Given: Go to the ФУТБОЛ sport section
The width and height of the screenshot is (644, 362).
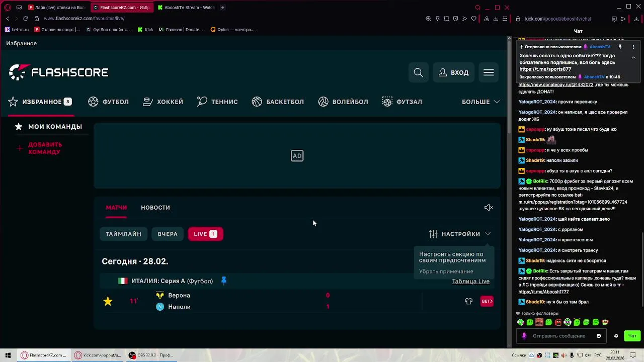Looking at the screenshot, I should [x=109, y=102].
